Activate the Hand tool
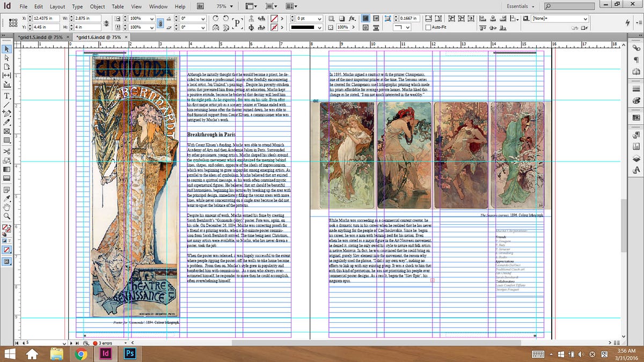The width and height of the screenshot is (644, 362). (x=6, y=207)
